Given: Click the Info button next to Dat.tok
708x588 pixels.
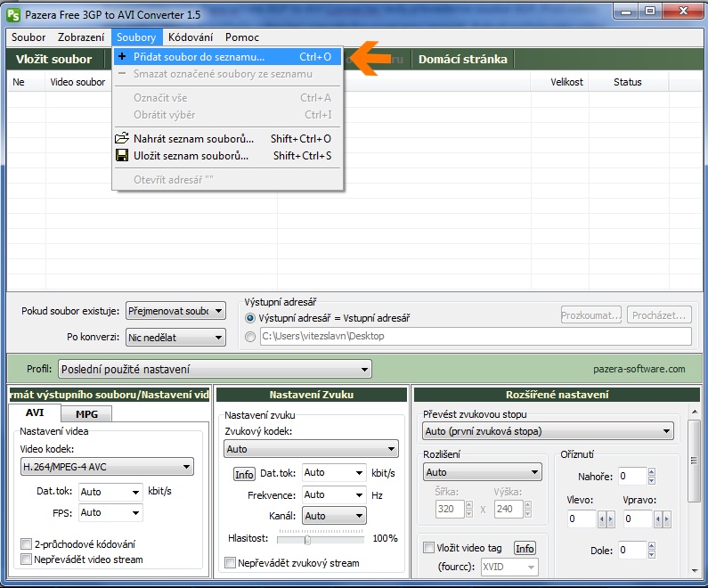Looking at the screenshot, I should 244,474.
